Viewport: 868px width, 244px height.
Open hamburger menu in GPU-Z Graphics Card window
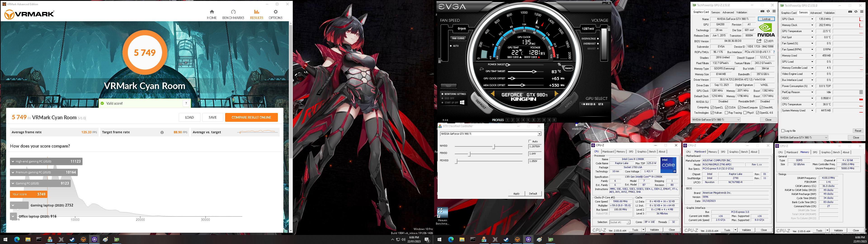click(x=774, y=12)
